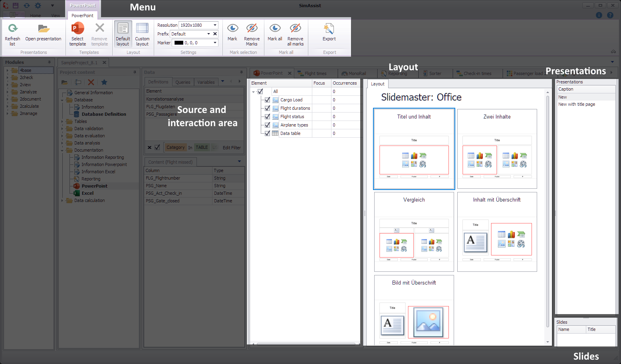Toggle the Cargo Load checkbox
This screenshot has width=621, height=364.
pos(268,100)
